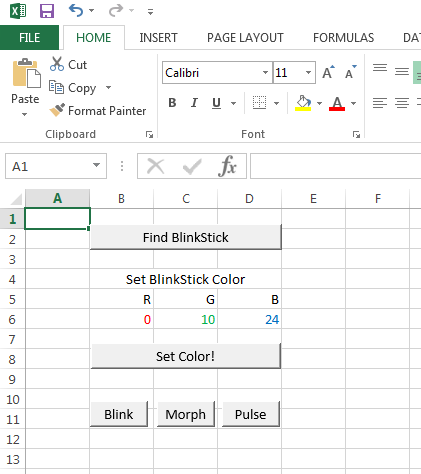Select the blue value 24 cell
Viewport: 421px width, 474px height.
click(x=250, y=319)
